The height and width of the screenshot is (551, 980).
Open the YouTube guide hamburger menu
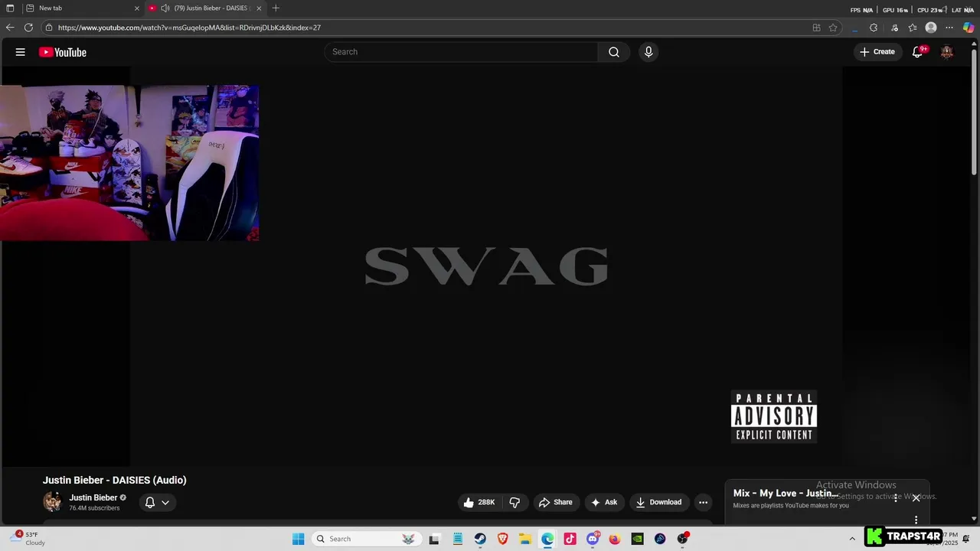tap(21, 52)
